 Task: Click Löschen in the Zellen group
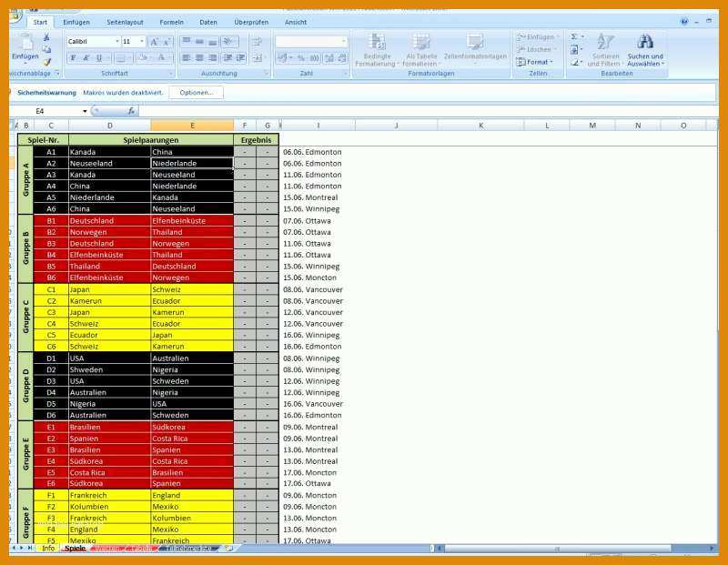pyautogui.click(x=536, y=49)
